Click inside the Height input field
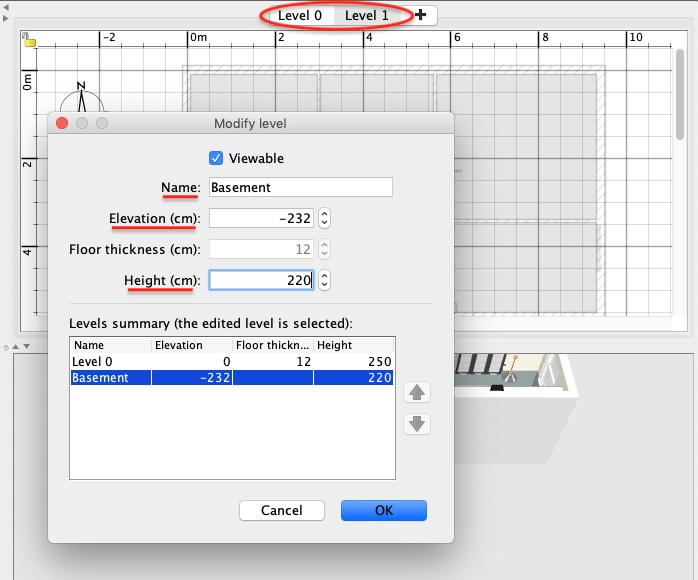Viewport: 698px width, 580px height. coord(262,281)
